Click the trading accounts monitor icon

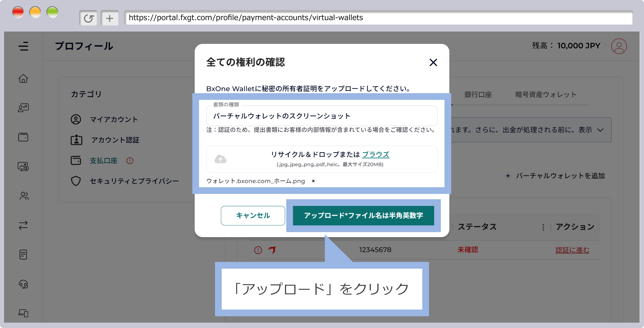click(23, 166)
